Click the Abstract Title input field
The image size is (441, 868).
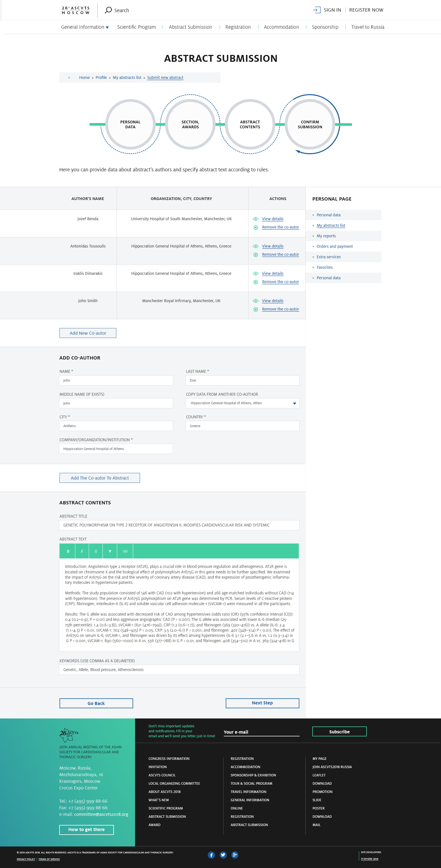pos(179,525)
